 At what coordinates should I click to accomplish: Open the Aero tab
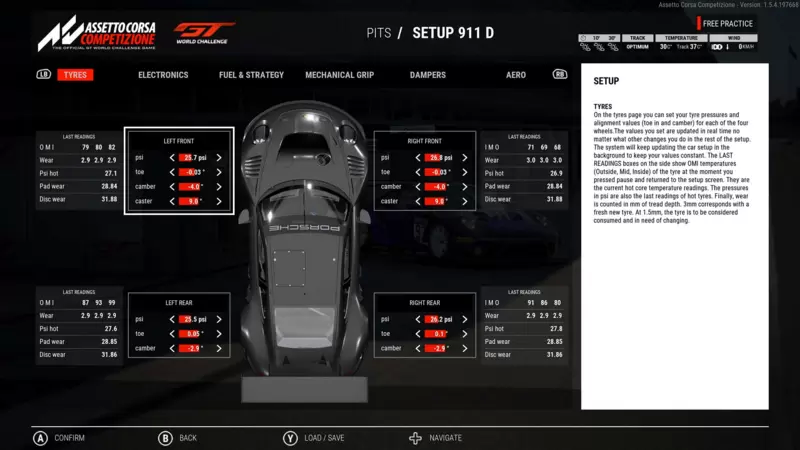(x=516, y=75)
